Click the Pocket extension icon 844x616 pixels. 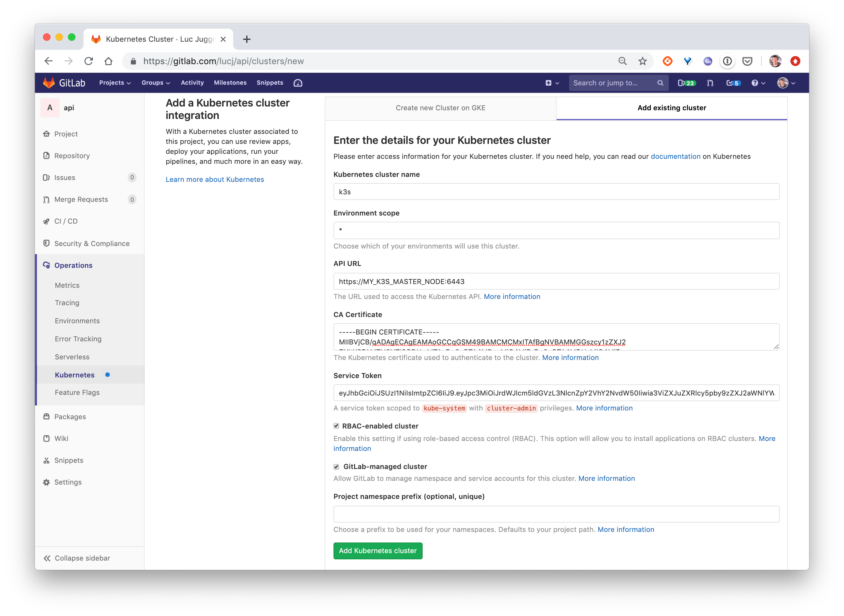[x=747, y=61]
